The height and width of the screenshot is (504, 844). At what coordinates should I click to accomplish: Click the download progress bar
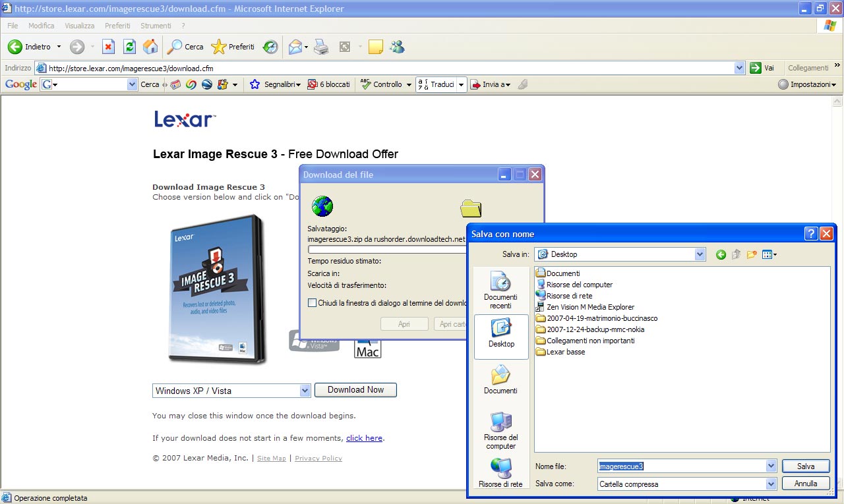point(387,249)
